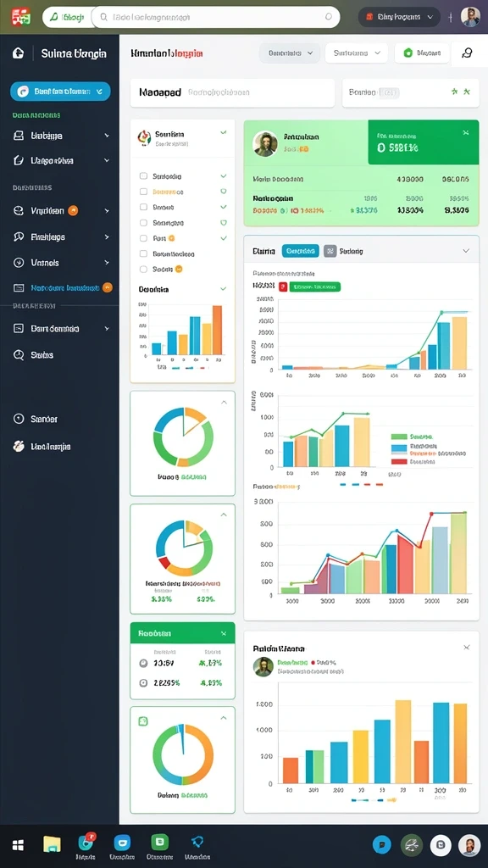Viewport: 488px width, 868px height.
Task: Click the green square app icon in the taskbar
Action: click(160, 842)
